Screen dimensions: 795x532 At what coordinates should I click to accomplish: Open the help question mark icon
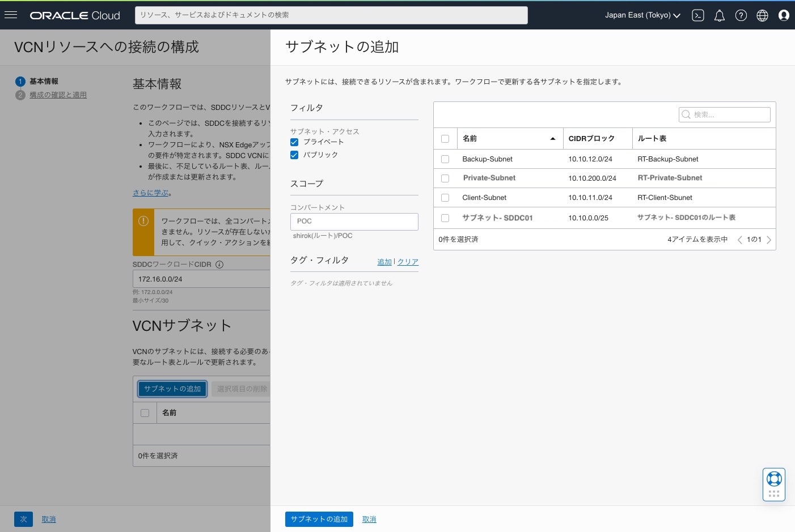[741, 15]
